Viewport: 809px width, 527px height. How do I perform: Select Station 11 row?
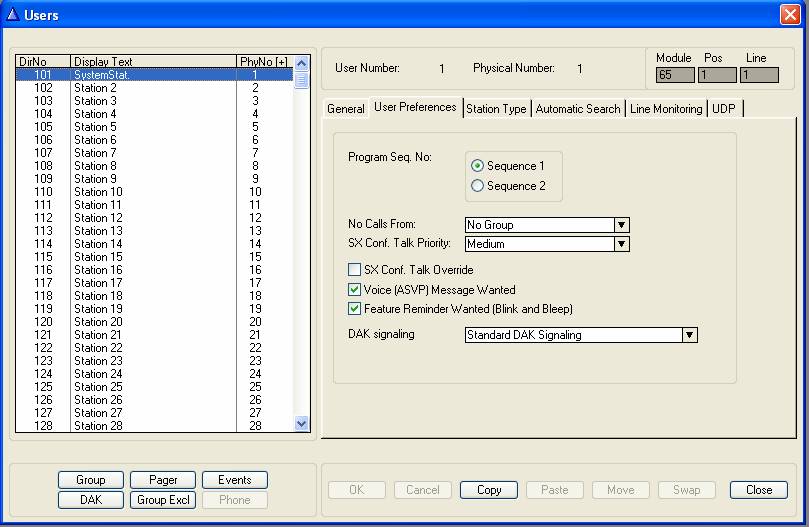click(154, 205)
